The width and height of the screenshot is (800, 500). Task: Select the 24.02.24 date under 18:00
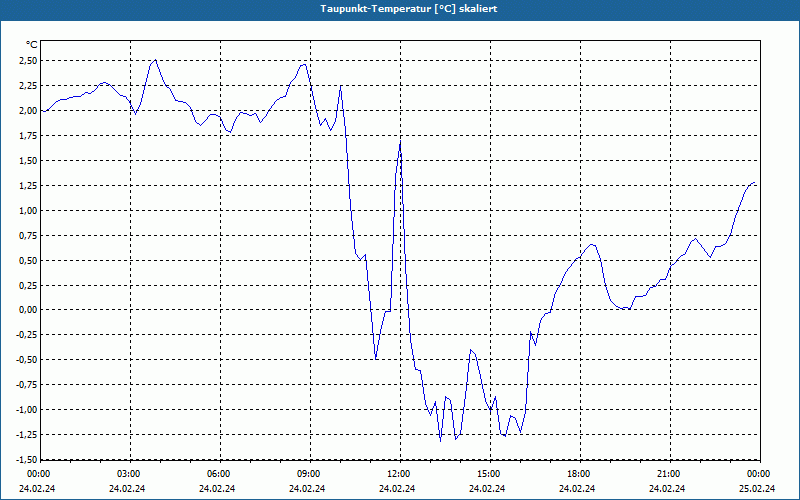tap(577, 489)
